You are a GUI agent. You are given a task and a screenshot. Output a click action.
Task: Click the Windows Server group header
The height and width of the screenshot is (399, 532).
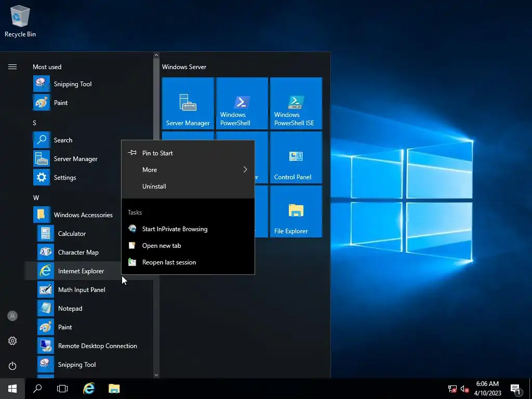pyautogui.click(x=184, y=67)
